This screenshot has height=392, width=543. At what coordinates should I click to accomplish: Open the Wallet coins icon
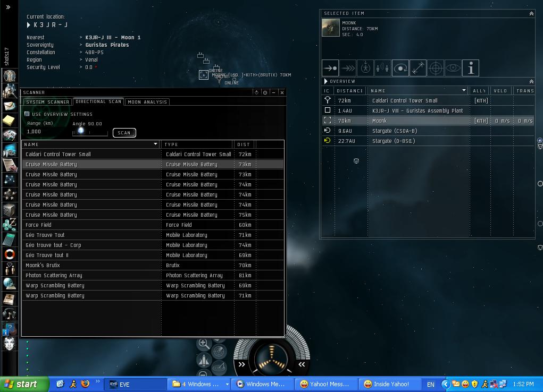[x=10, y=224]
